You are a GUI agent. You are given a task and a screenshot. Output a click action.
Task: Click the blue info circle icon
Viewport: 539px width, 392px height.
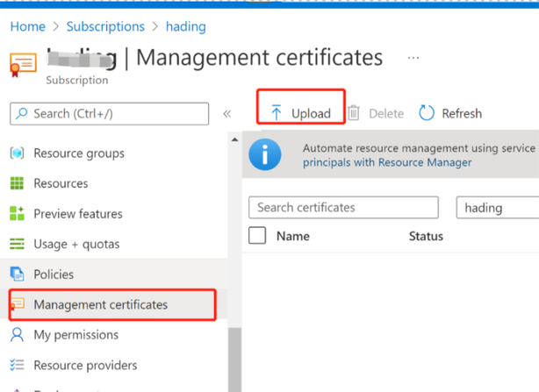tap(265, 154)
